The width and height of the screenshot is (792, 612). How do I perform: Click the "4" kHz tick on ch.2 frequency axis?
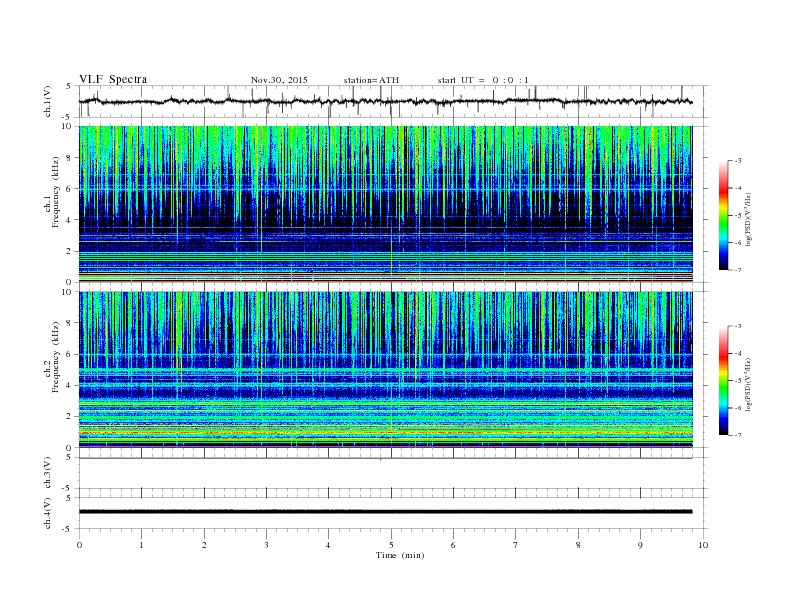click(69, 385)
